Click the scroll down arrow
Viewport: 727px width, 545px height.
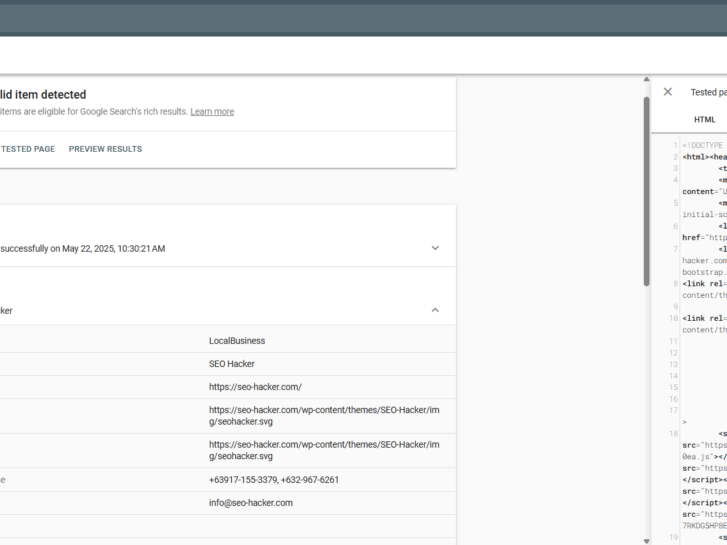click(x=646, y=541)
